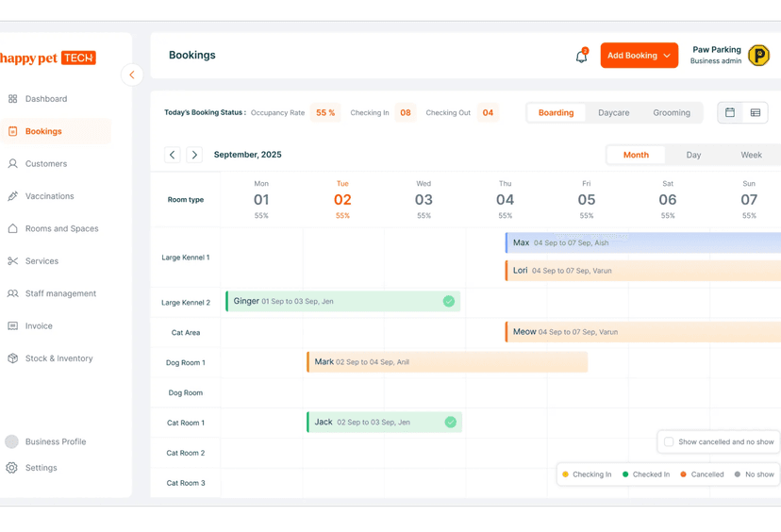Open Settings gear in sidebar
Viewport: 781px width, 532px height.
pyautogui.click(x=11, y=468)
